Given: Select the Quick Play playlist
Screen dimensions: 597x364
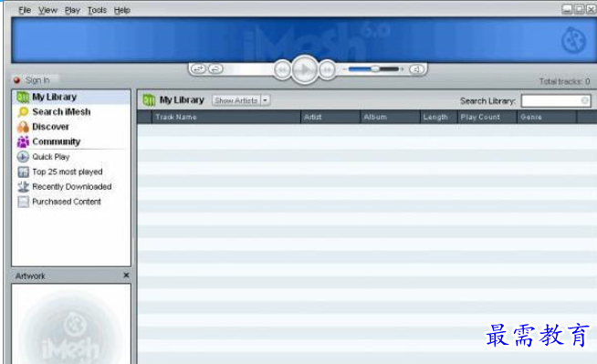Looking at the screenshot, I should [x=51, y=157].
